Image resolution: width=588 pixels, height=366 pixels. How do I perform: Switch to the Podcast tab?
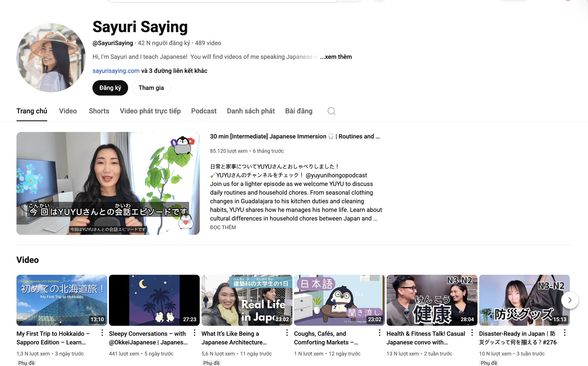204,111
